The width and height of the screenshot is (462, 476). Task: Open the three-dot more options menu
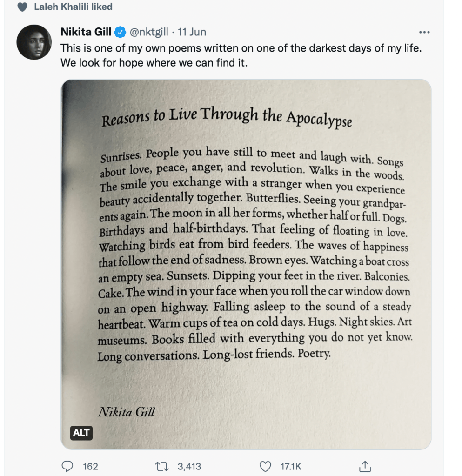coord(424,32)
